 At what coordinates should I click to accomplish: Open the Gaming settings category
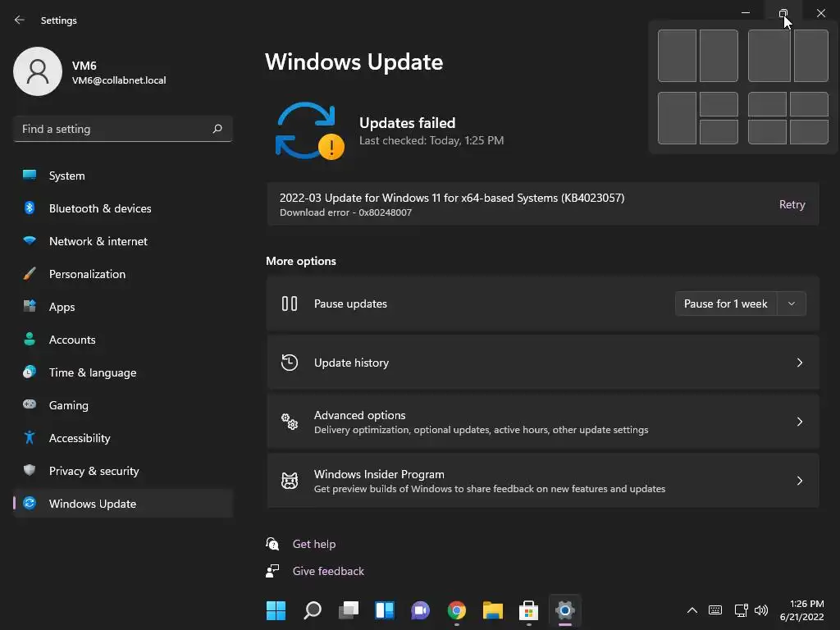pyautogui.click(x=123, y=405)
